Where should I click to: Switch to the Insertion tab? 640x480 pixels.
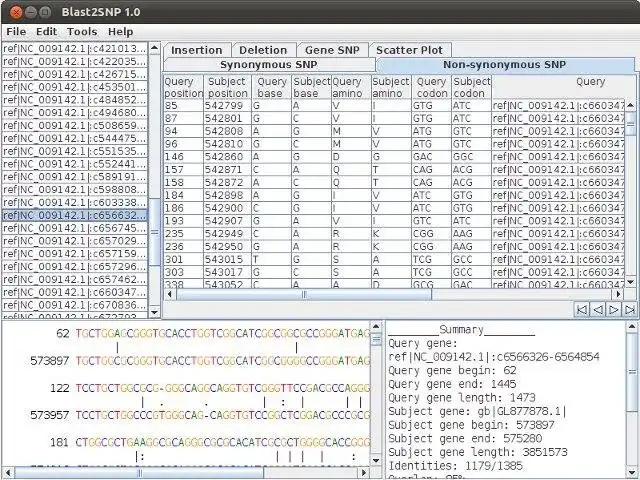[197, 50]
